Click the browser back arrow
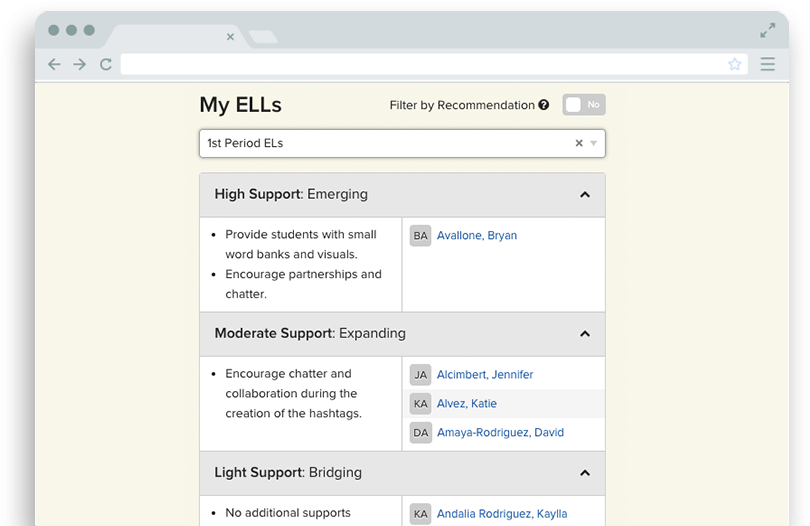The height and width of the screenshot is (526, 810). pos(54,64)
